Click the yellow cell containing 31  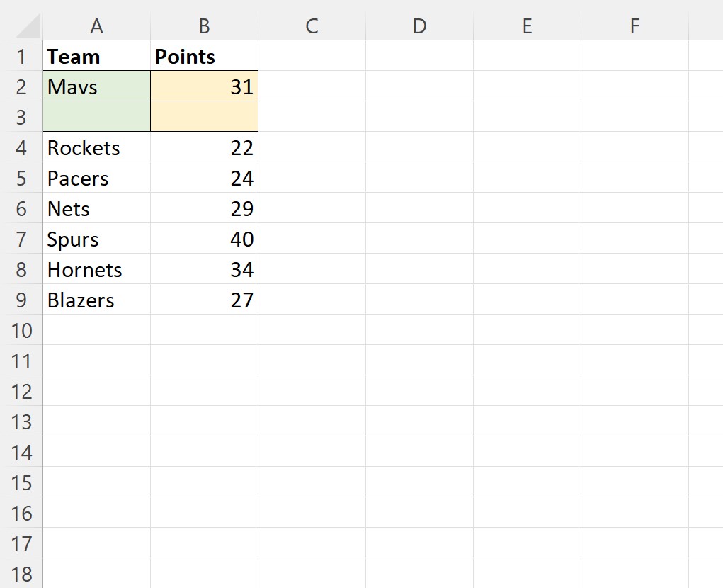pos(204,86)
